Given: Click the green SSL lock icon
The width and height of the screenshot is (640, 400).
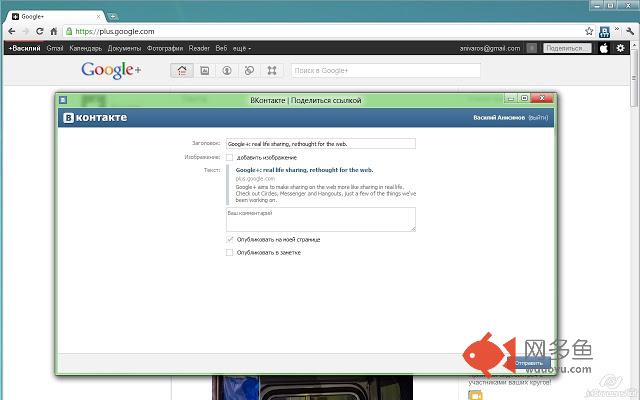Looking at the screenshot, I should [x=69, y=31].
